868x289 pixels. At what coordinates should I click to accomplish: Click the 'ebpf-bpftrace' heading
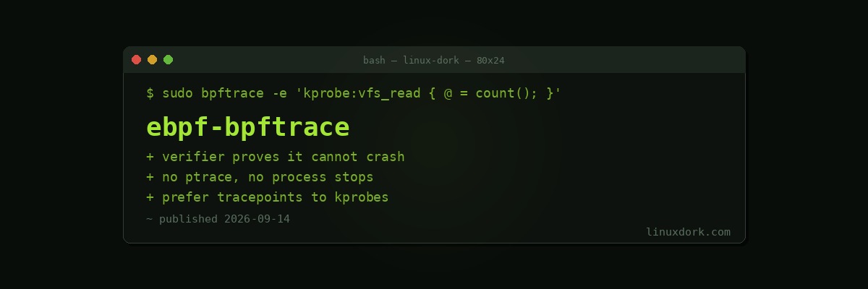[x=248, y=127]
